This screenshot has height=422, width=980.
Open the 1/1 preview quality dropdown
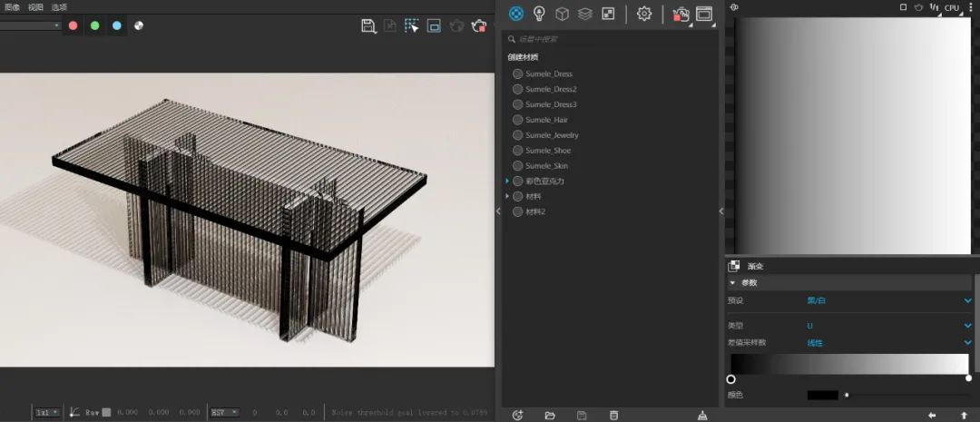pyautogui.click(x=935, y=7)
